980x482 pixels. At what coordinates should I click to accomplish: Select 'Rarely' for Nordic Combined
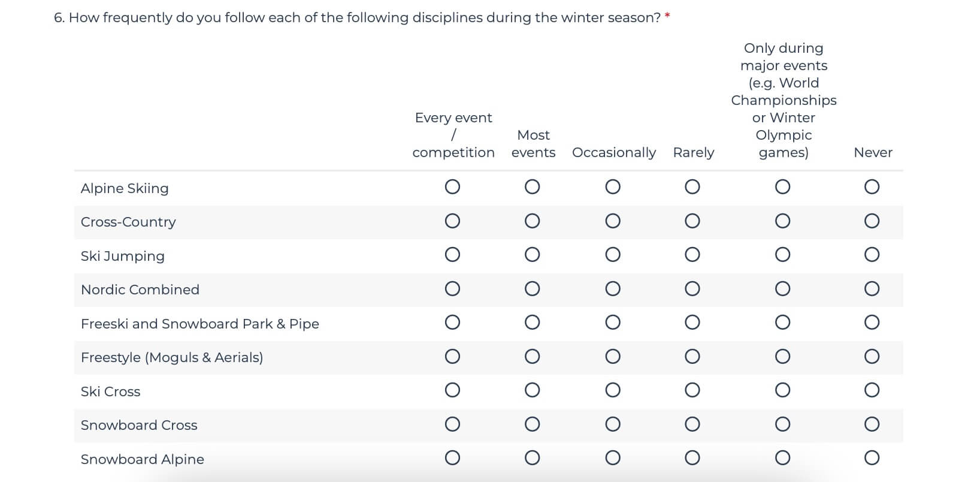click(692, 289)
